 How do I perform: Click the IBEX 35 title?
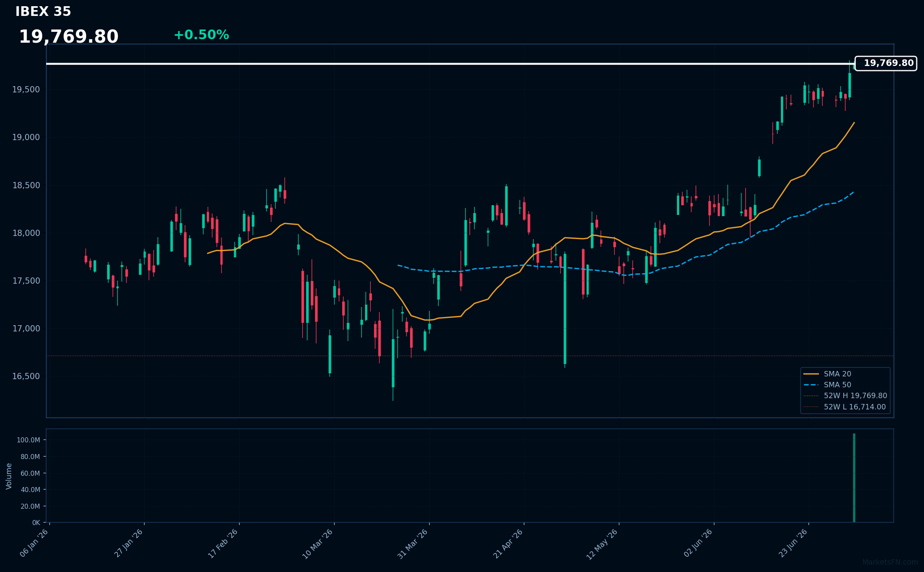click(43, 12)
